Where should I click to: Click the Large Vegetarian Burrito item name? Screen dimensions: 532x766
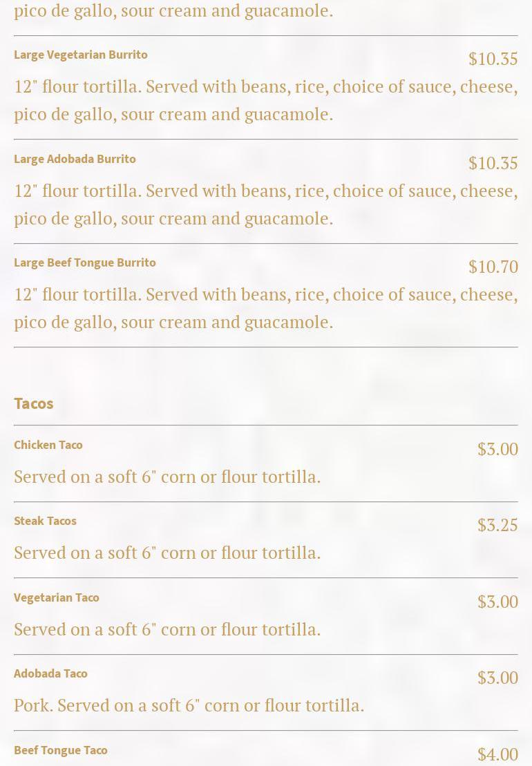point(81,55)
